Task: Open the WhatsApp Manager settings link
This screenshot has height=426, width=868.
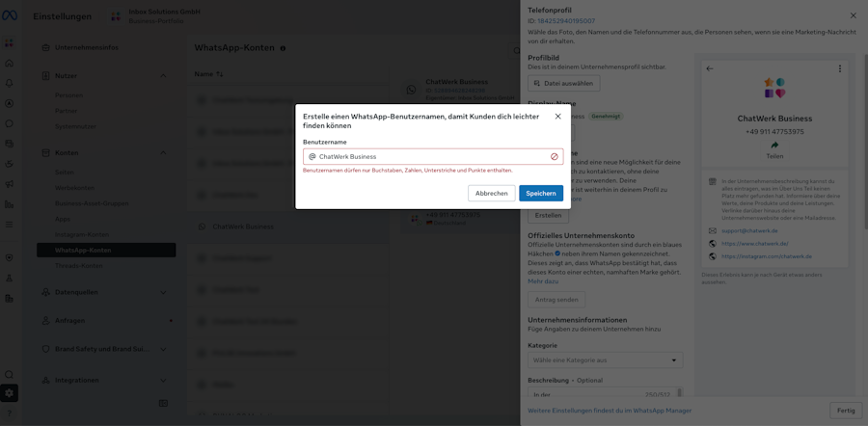Action: click(610, 411)
